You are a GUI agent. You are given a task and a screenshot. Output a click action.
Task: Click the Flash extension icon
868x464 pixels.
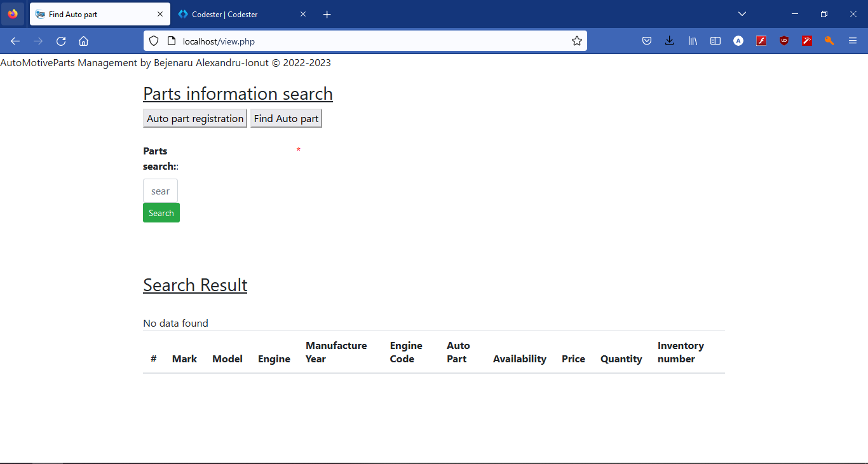point(761,41)
